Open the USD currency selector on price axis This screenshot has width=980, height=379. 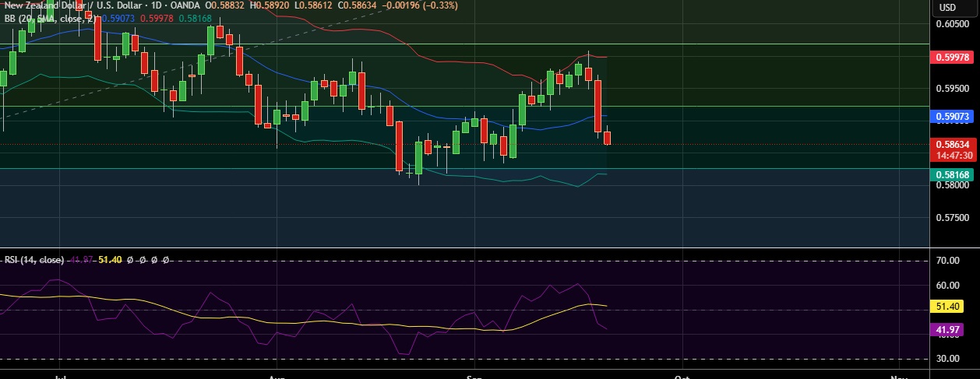(x=947, y=8)
